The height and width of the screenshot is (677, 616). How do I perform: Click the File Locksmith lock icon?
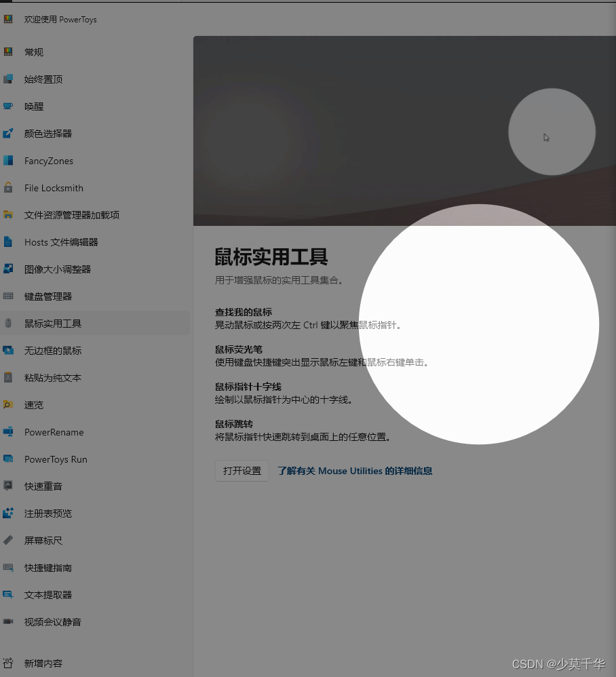7,188
